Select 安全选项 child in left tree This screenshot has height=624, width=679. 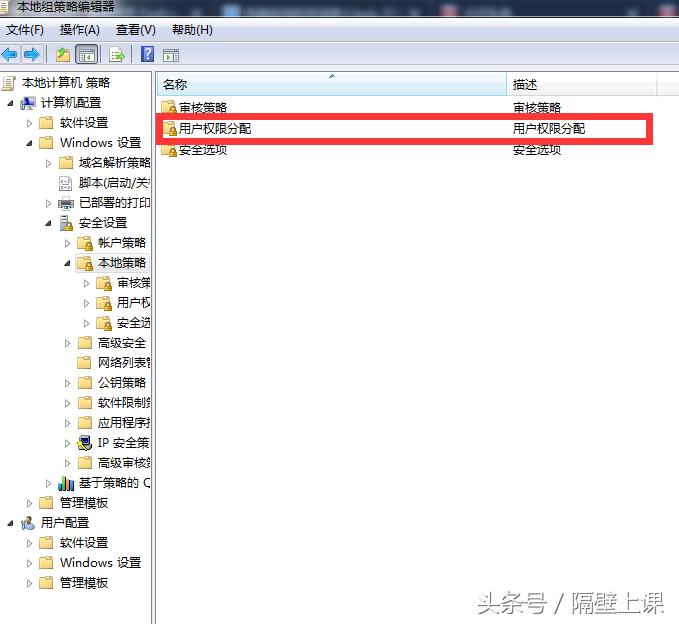pyautogui.click(x=133, y=323)
